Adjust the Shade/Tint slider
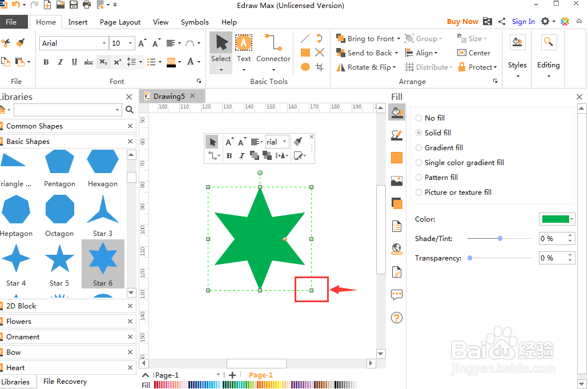The height and width of the screenshot is (389, 588). tap(500, 239)
